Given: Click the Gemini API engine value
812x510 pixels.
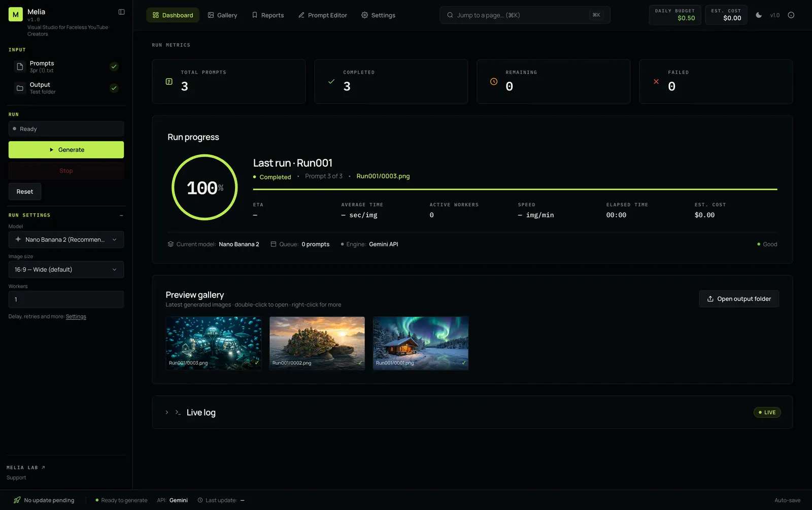Looking at the screenshot, I should (x=384, y=244).
